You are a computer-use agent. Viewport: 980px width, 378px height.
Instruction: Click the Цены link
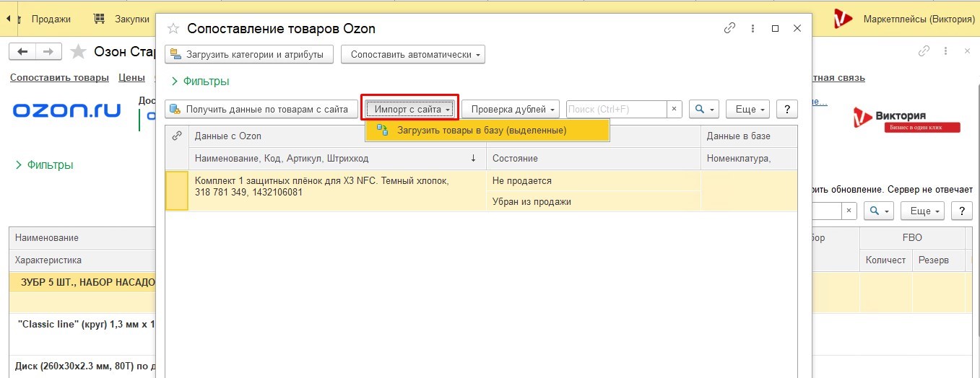click(132, 77)
